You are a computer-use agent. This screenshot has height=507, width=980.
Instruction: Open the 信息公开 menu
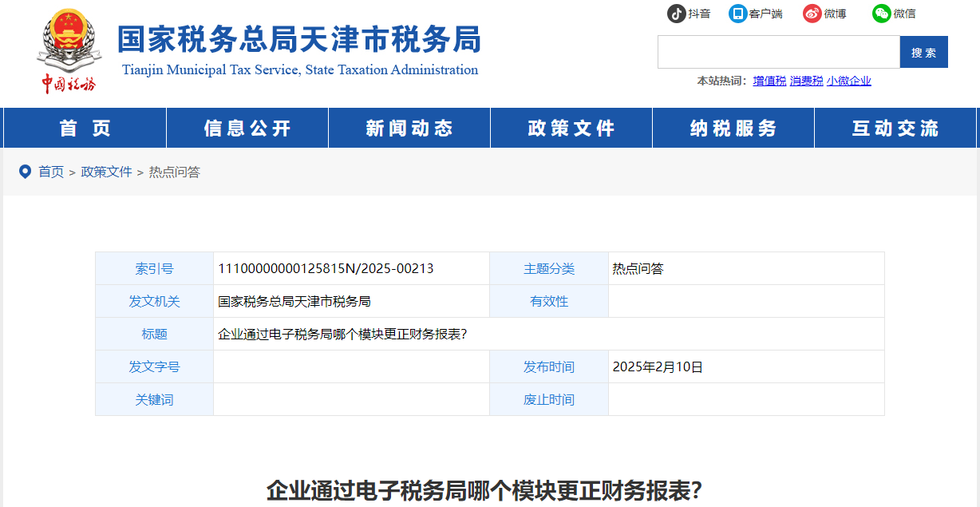247,127
